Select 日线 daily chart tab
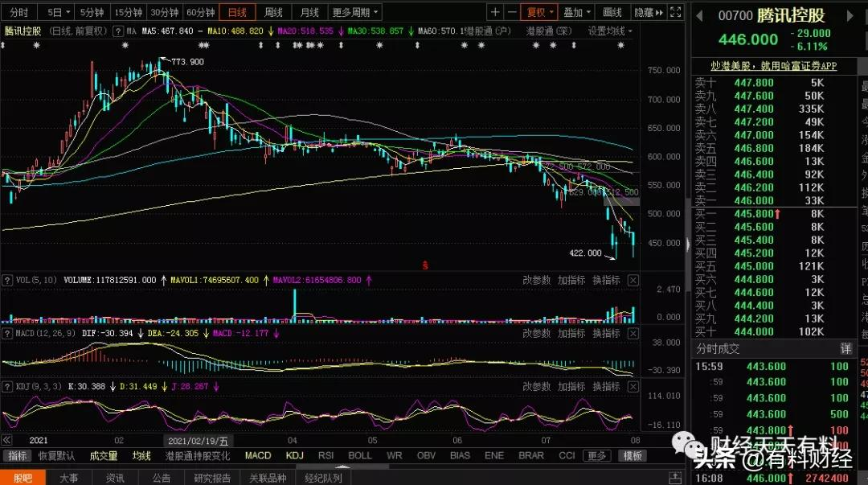This screenshot has height=485, width=868. click(237, 12)
